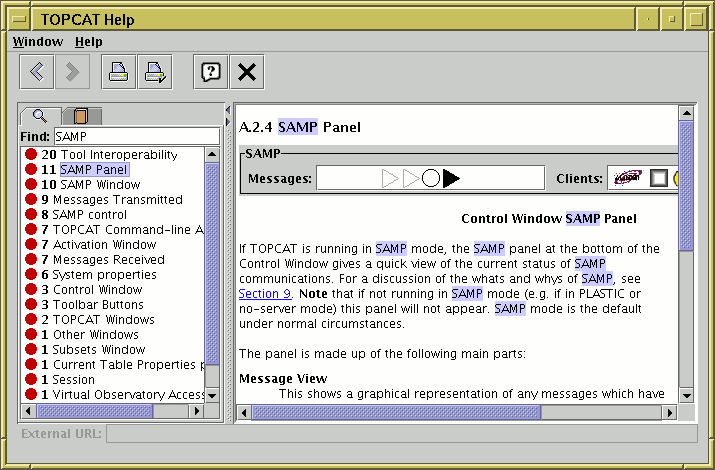Open page setup printer icon
The image size is (715, 470).
155,72
